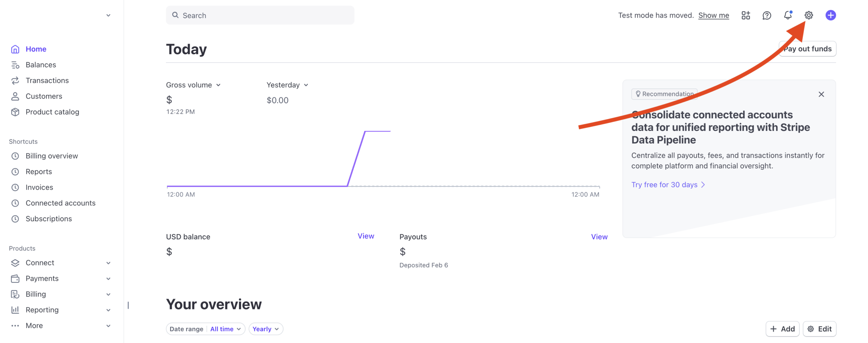
Task: Change the Yearly interval filter
Action: 265,329
